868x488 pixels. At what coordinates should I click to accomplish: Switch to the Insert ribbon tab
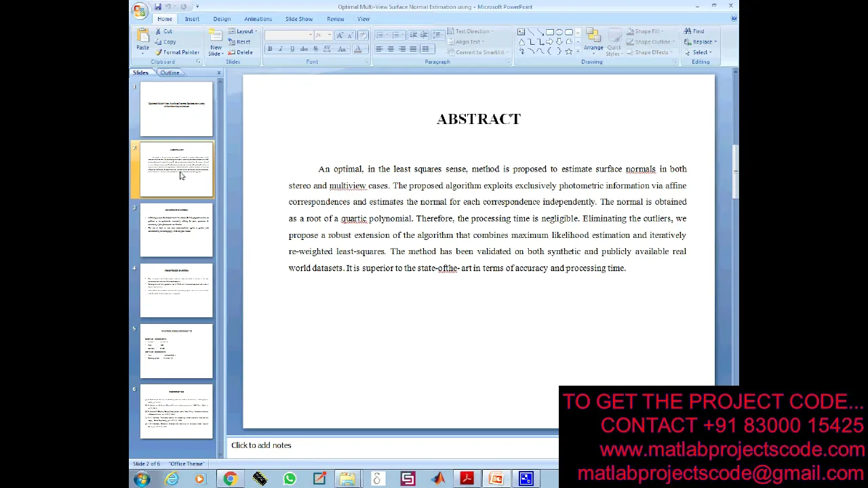tap(192, 19)
